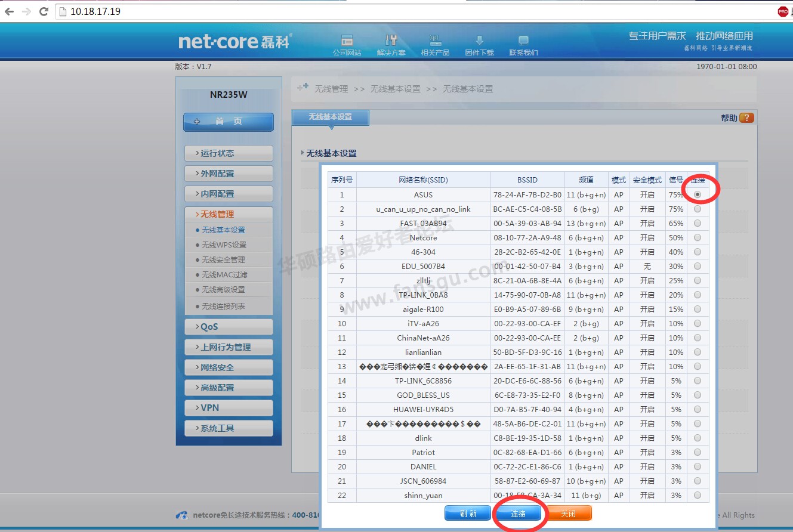Select radio for dlink network
The height and width of the screenshot is (532, 793).
(698, 438)
